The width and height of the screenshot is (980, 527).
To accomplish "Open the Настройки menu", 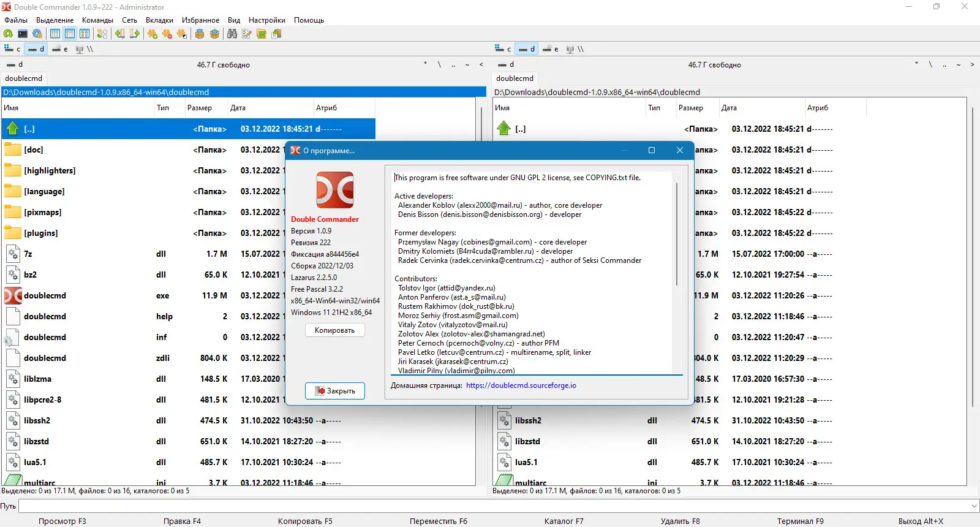I will pyautogui.click(x=267, y=20).
